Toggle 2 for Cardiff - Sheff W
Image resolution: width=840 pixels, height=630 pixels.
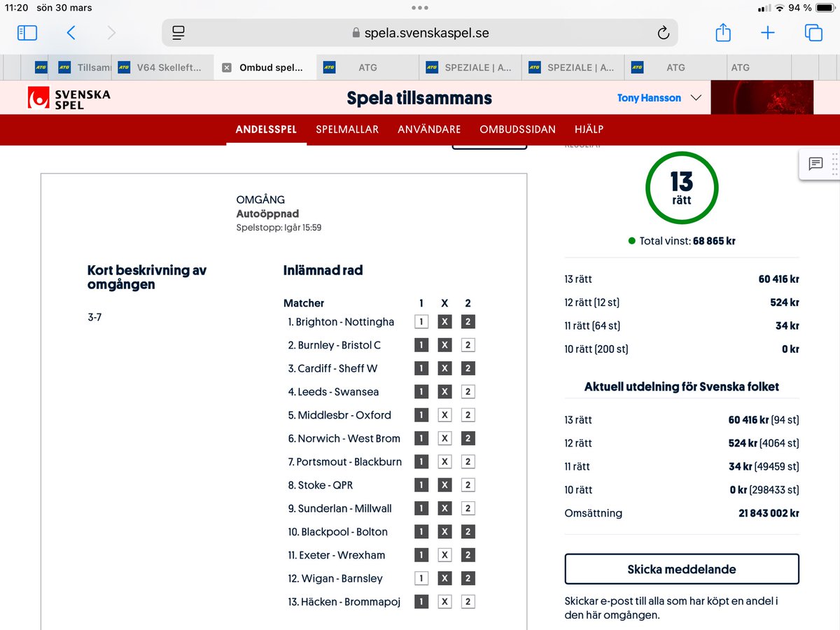[x=468, y=368]
